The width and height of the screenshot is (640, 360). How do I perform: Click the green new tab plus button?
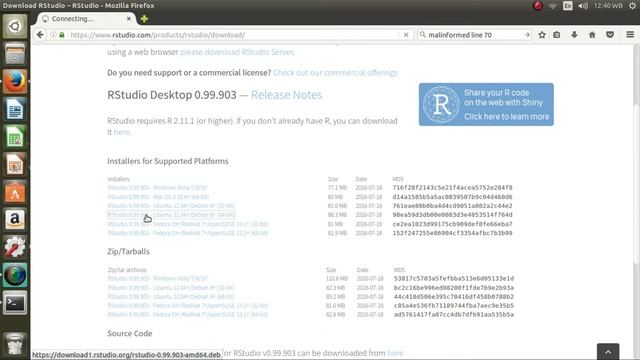(x=144, y=19)
